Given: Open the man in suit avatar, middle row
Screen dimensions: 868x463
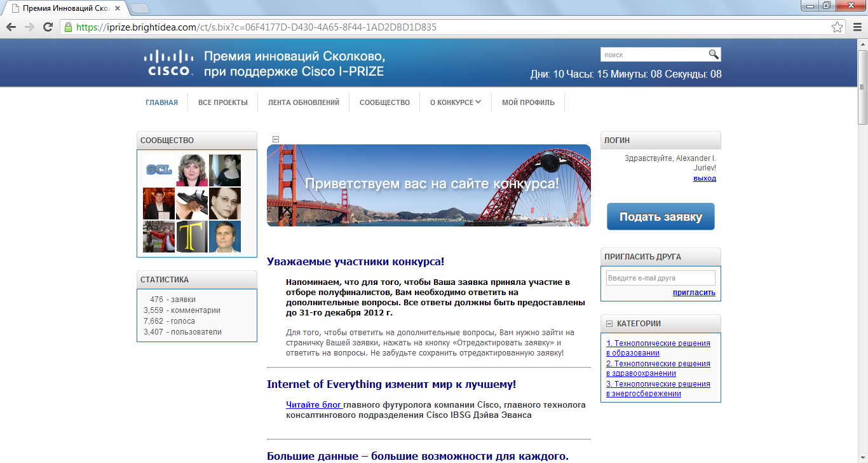Looking at the screenshot, I should coord(159,204).
